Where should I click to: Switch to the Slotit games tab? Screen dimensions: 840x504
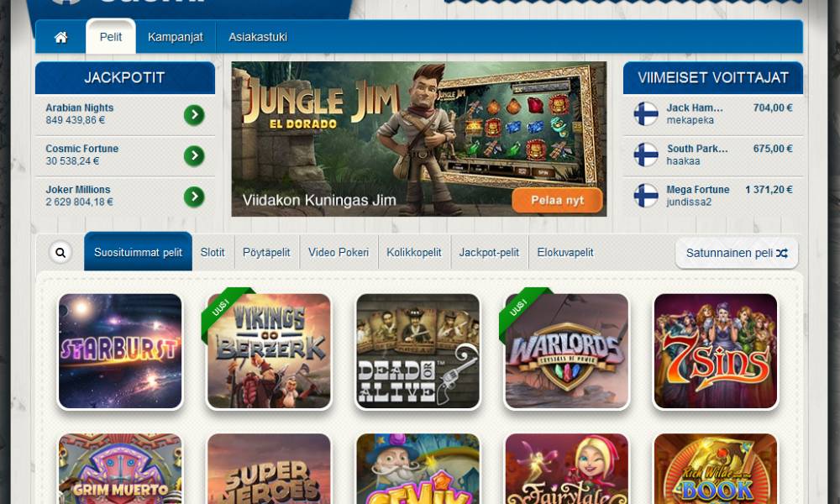click(213, 252)
